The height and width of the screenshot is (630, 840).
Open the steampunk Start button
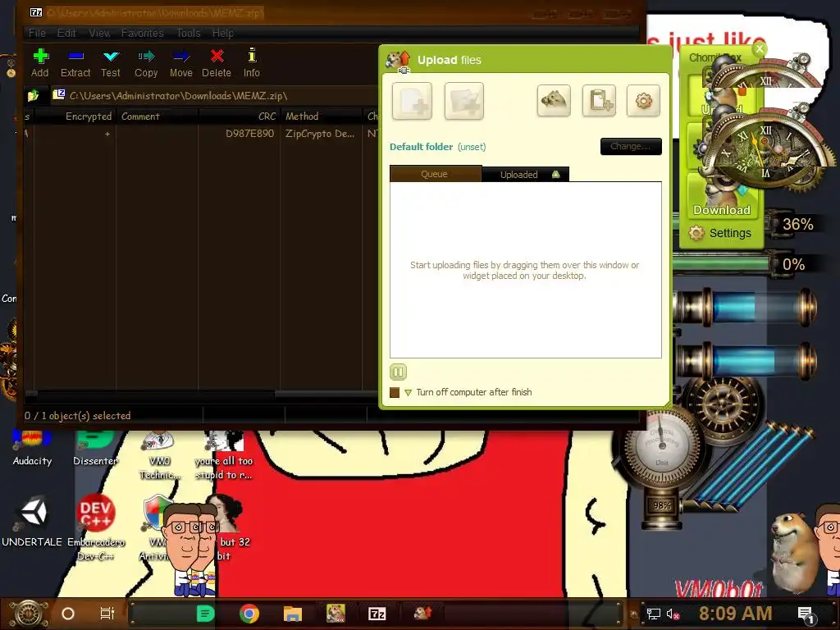pyautogui.click(x=29, y=614)
